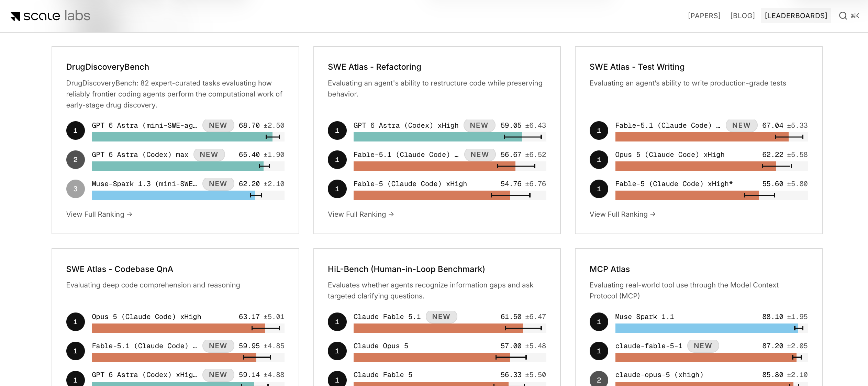
Task: Click the score '67.04 ±5.33'
Action: coord(785,125)
